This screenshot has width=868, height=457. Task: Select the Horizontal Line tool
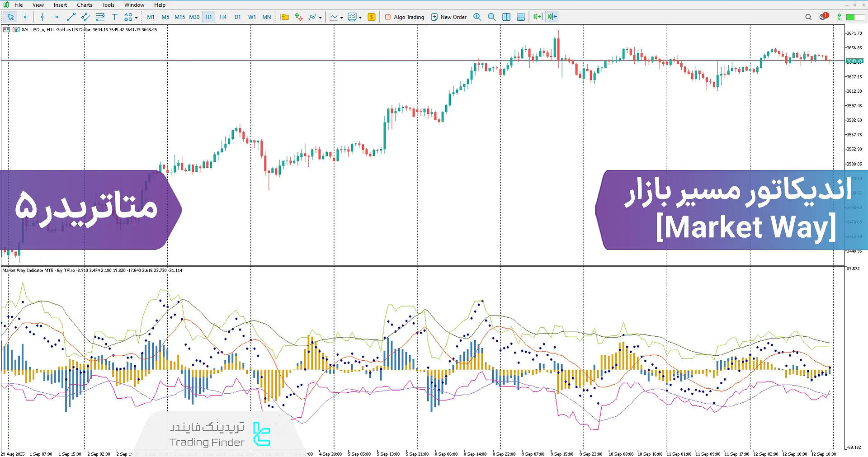tap(57, 17)
